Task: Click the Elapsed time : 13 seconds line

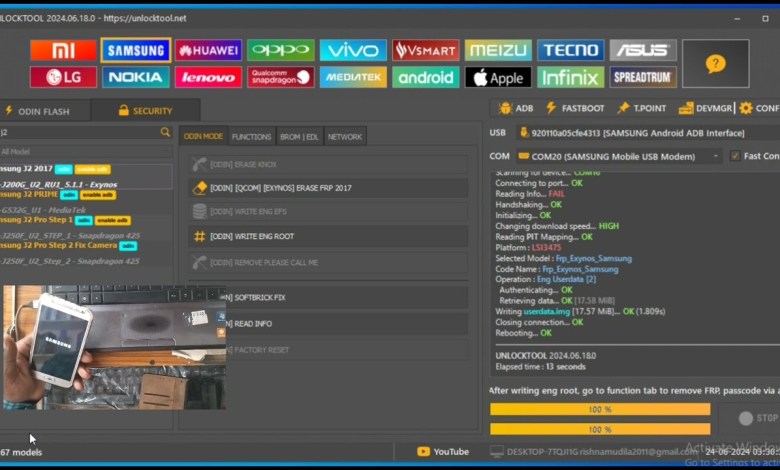Action: (x=540, y=367)
